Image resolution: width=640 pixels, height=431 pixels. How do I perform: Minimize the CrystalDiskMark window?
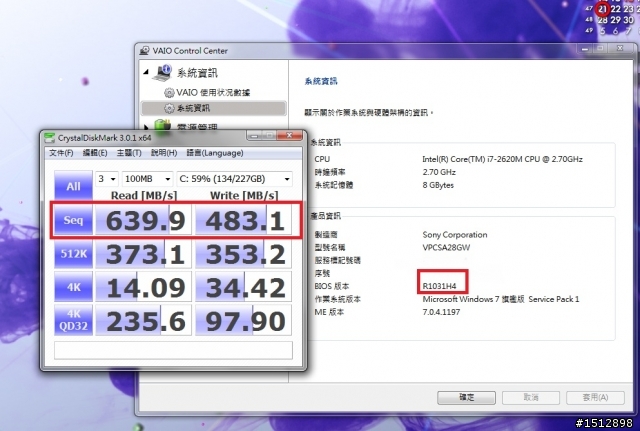[x=255, y=136]
